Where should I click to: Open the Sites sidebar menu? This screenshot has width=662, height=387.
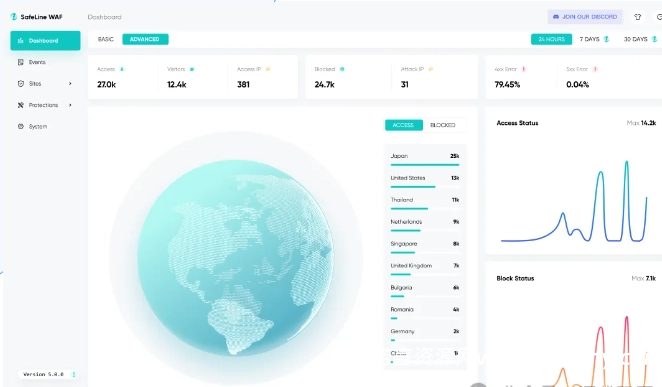pos(45,84)
